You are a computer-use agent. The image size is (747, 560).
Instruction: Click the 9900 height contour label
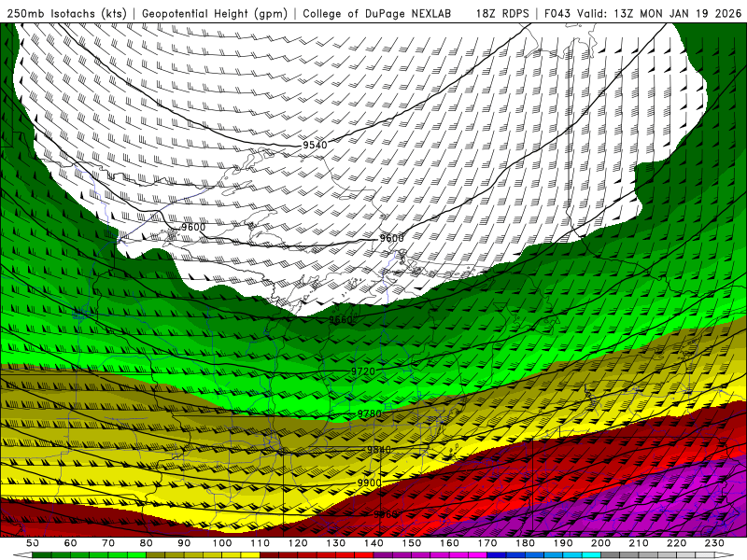click(369, 483)
